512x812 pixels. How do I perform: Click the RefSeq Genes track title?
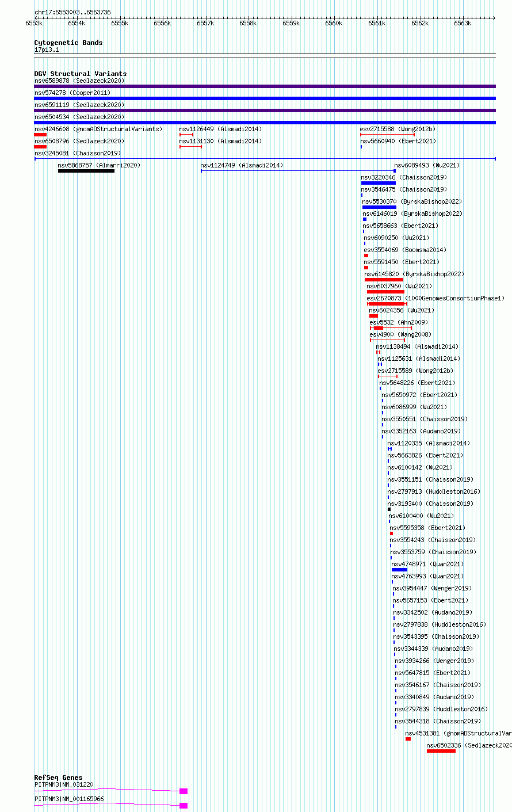click(x=58, y=777)
